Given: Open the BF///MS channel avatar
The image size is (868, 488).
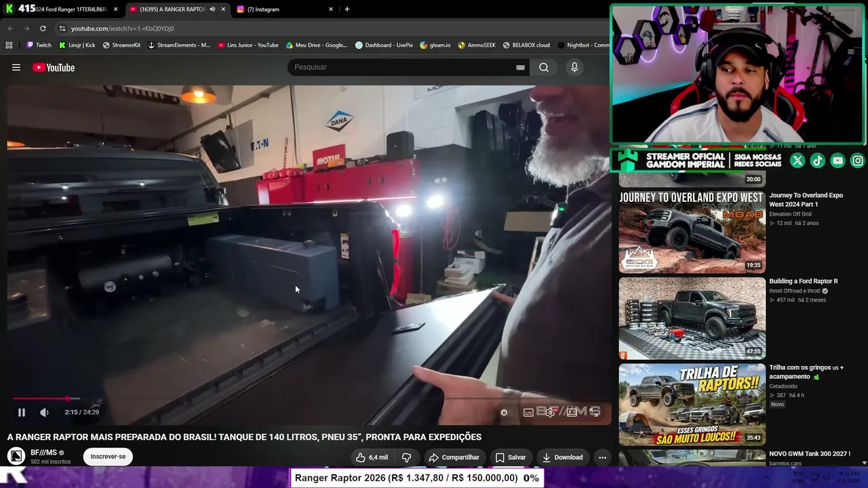Looking at the screenshot, I should pyautogui.click(x=16, y=456).
